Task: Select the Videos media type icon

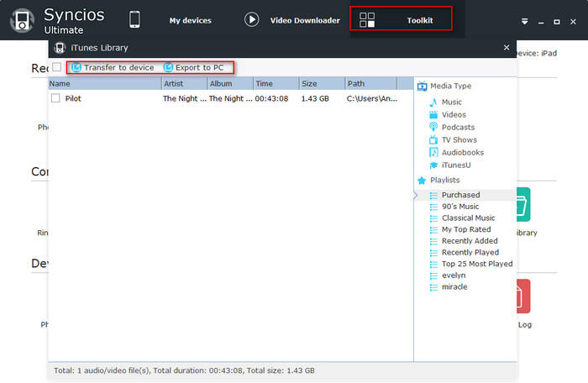Action: coord(433,114)
